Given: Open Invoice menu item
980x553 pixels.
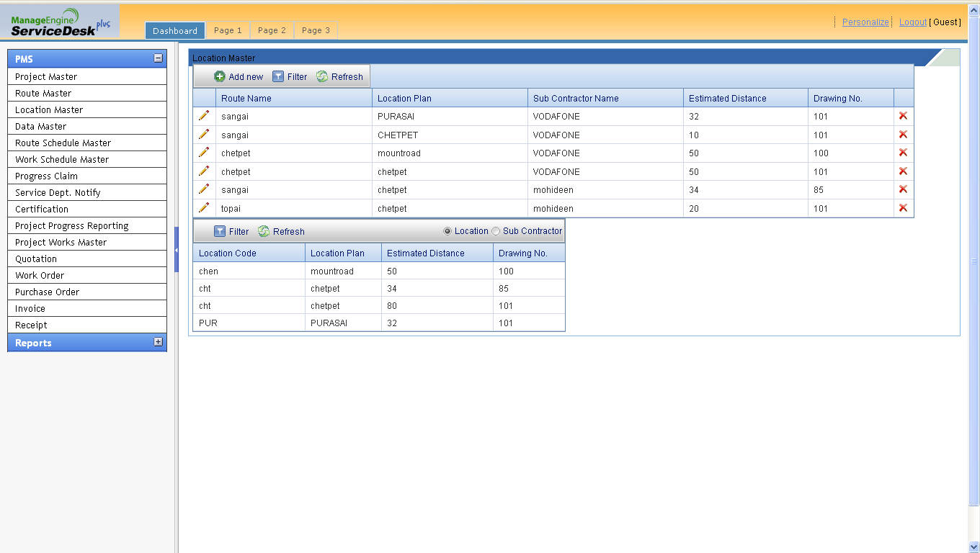Looking at the screenshot, I should point(87,308).
